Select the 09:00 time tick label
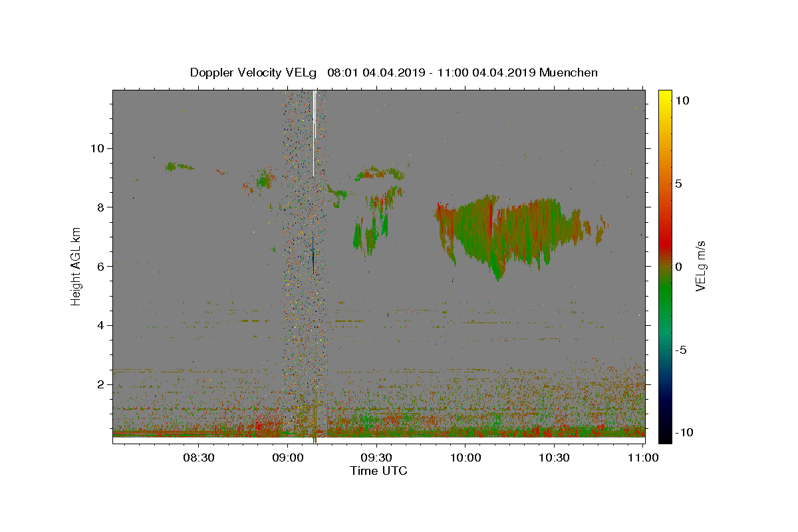This screenshot has width=798, height=532. [287, 458]
